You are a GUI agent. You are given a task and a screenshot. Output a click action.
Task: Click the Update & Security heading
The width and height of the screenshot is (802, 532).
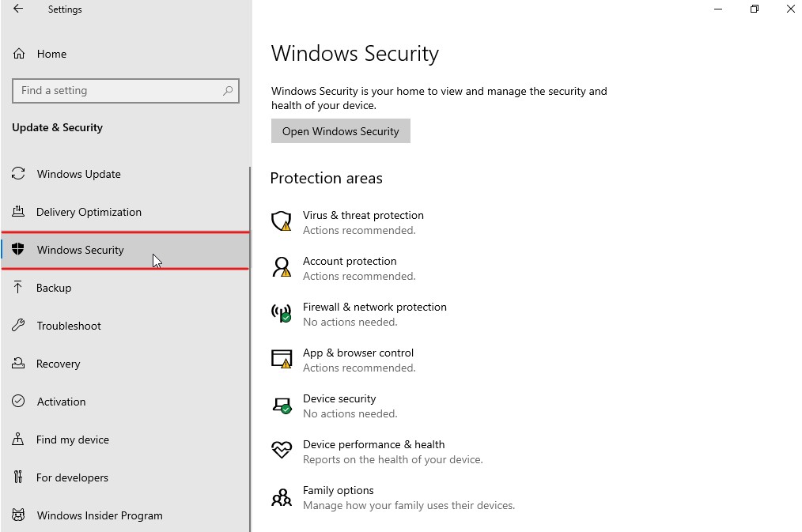pyautogui.click(x=57, y=127)
